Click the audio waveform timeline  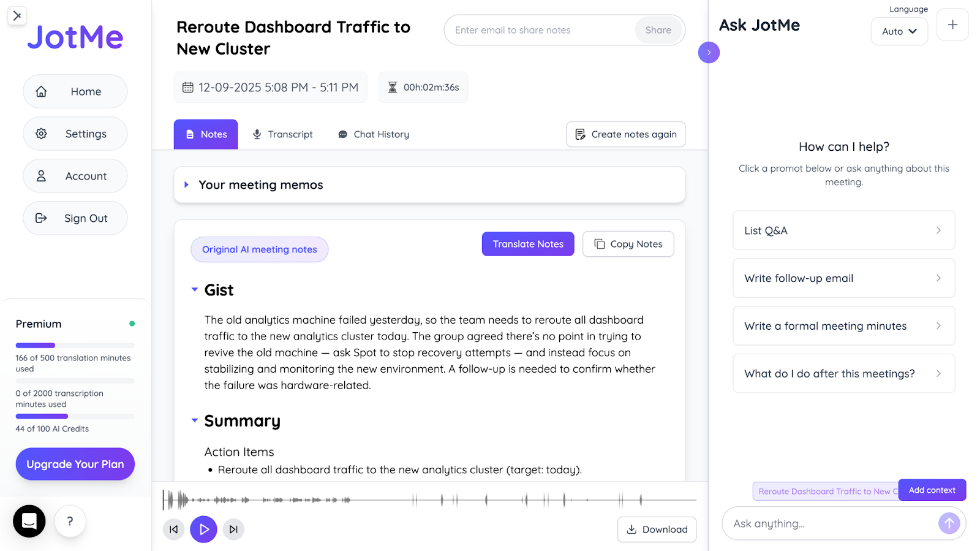coord(429,500)
